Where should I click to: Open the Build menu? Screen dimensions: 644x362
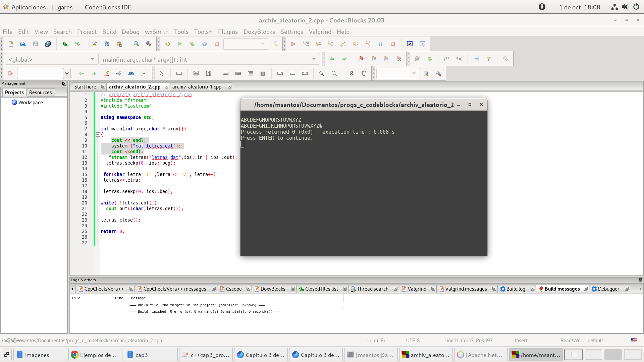pyautogui.click(x=109, y=32)
